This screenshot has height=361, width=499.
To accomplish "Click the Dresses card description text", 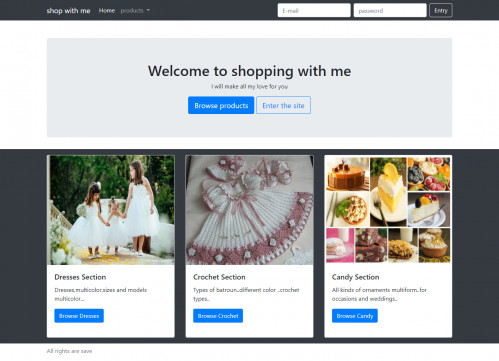I will point(101,294).
